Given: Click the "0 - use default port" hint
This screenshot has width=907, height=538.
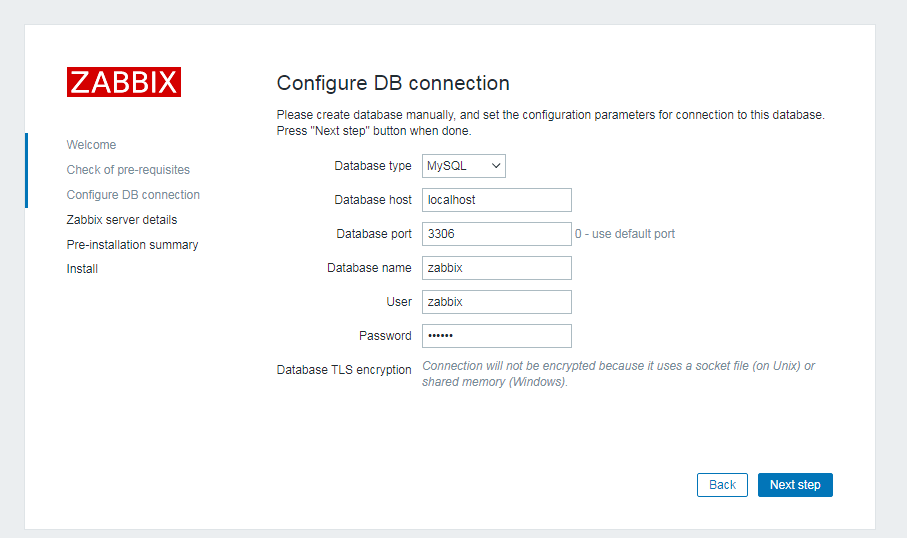Looking at the screenshot, I should (625, 234).
